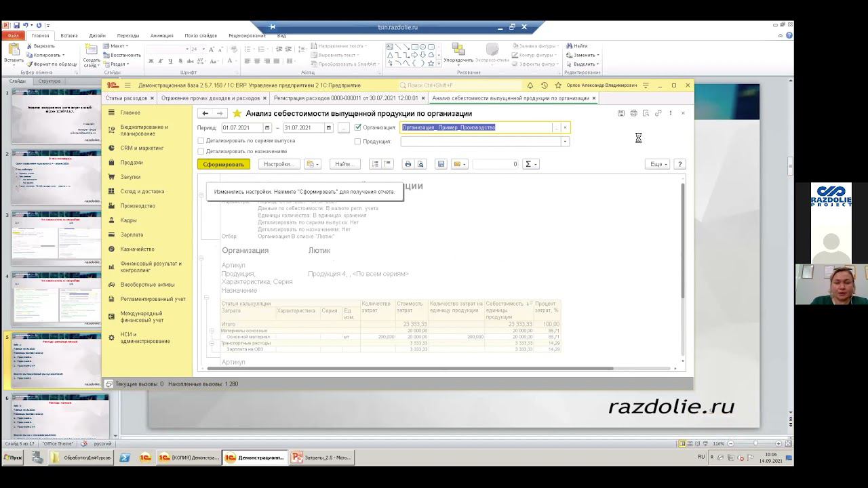Image resolution: width=868 pixels, height=488 pixels.
Task: Enable the Продукция filter checkbox
Action: pyautogui.click(x=358, y=142)
